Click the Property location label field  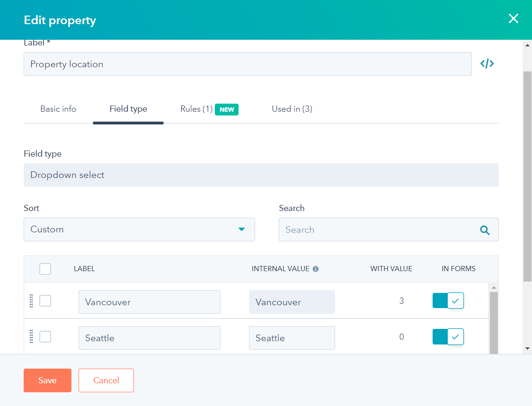pos(248,63)
